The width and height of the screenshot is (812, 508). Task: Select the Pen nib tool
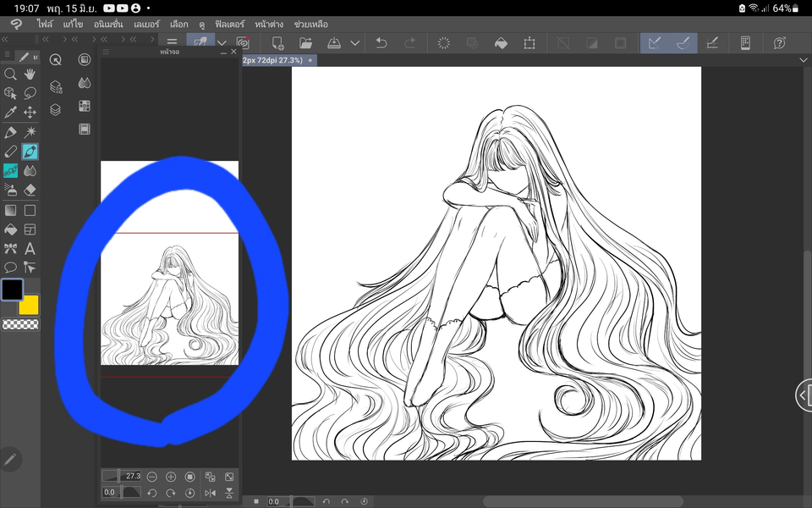tap(10, 132)
